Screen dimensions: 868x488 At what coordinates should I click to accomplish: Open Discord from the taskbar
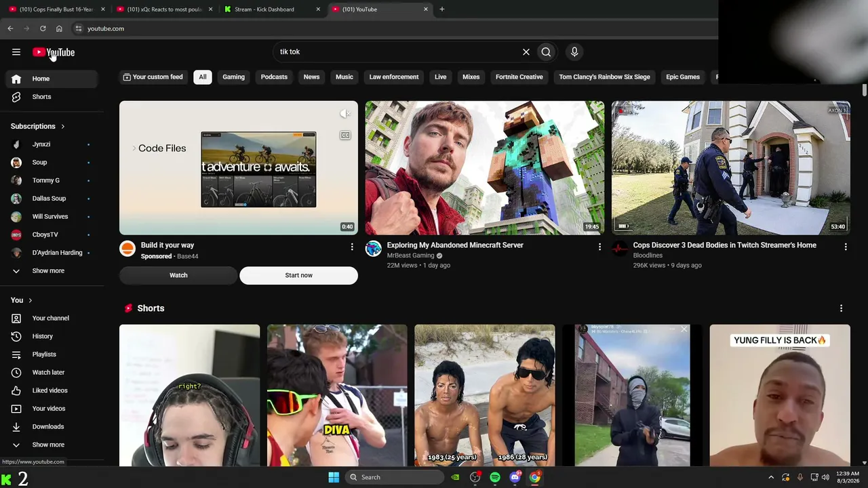pyautogui.click(x=515, y=477)
